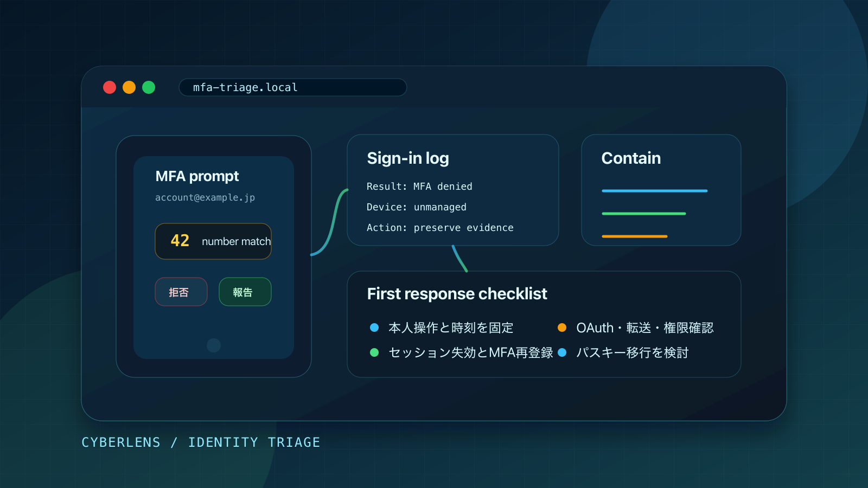The height and width of the screenshot is (488, 868).
Task: Tap the phone home button circle
Action: click(214, 345)
